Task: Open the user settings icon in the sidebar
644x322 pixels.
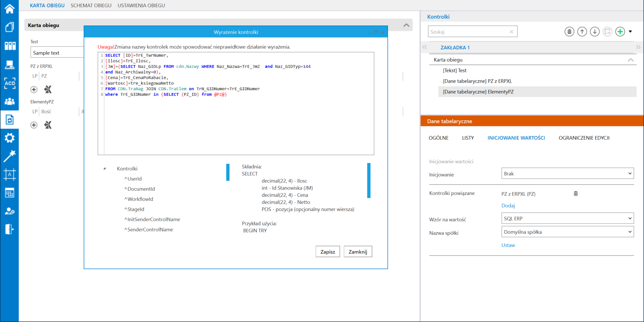Action: (x=10, y=211)
